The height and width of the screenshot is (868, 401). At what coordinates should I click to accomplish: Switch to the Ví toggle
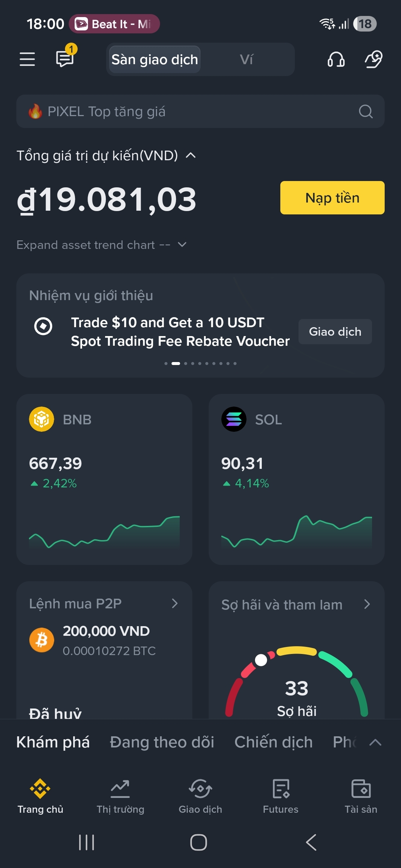[247, 59]
